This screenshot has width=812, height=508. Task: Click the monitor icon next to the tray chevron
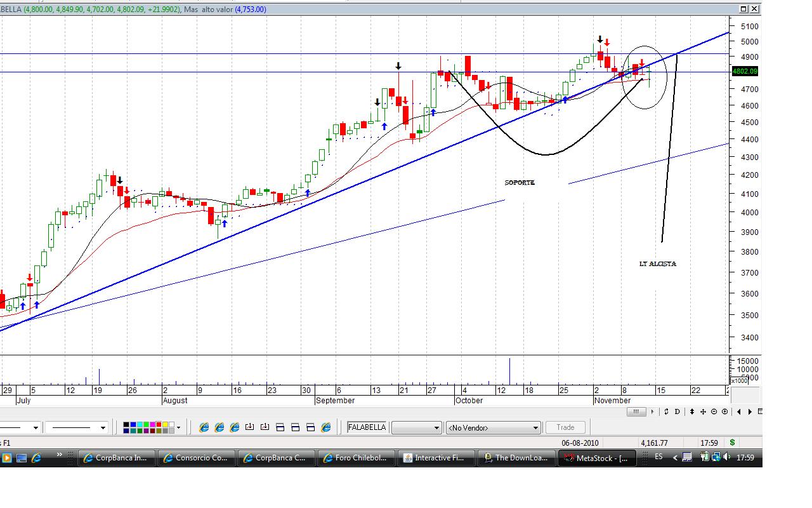click(x=687, y=457)
